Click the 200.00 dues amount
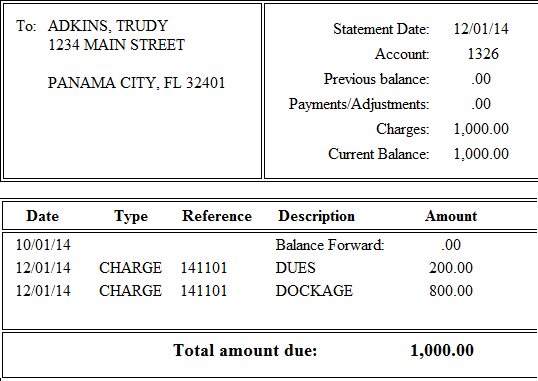538x381 pixels. coord(451,268)
